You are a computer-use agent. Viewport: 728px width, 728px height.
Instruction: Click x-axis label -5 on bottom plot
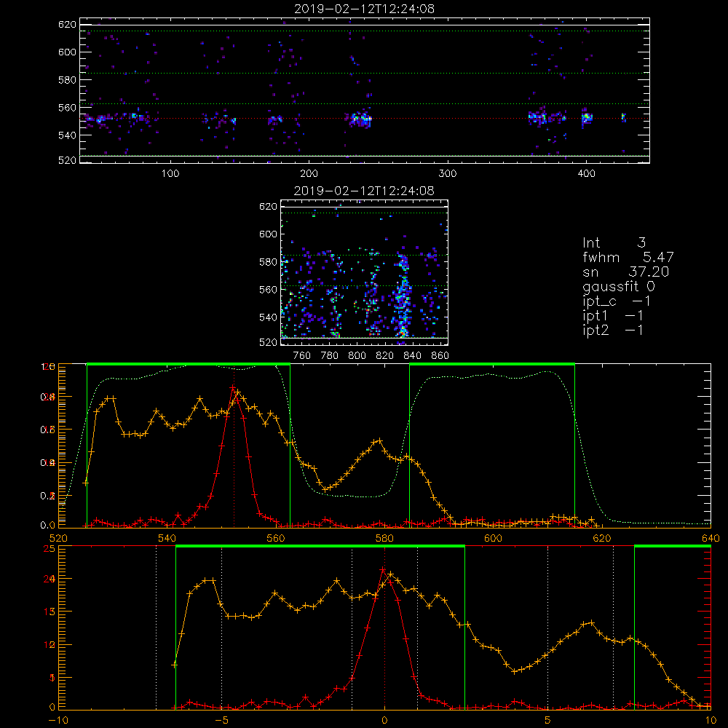pos(221,721)
